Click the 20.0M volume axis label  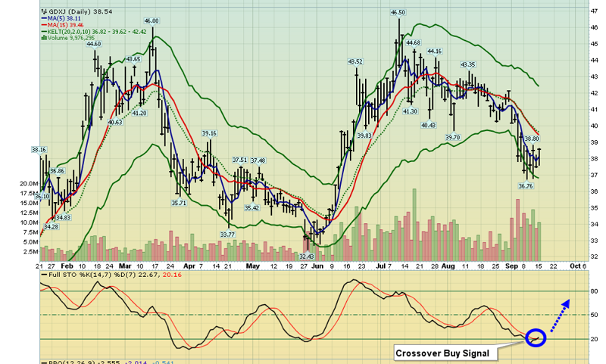(x=26, y=183)
